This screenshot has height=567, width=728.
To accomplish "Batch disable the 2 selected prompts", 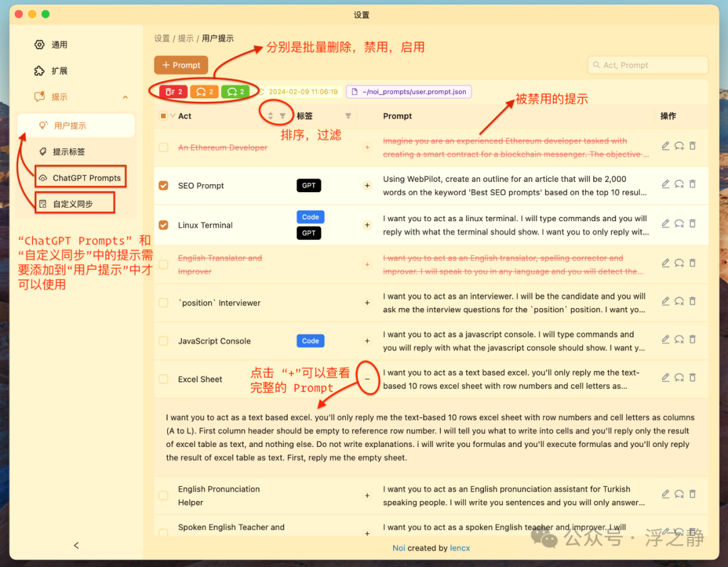I will (204, 92).
